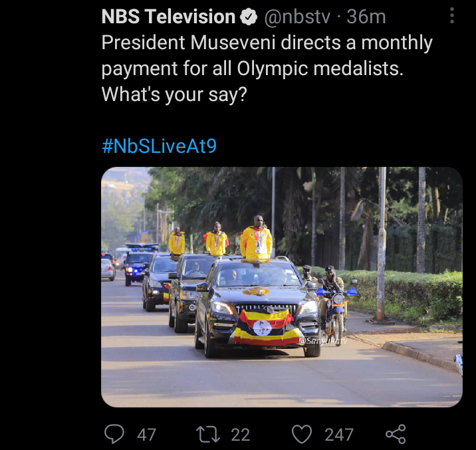View the motorcade photo full size

coord(282,286)
